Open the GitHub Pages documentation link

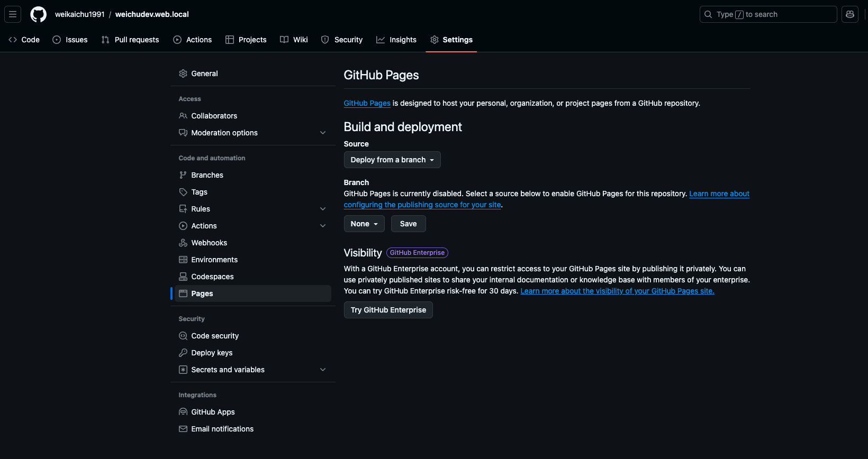[367, 103]
